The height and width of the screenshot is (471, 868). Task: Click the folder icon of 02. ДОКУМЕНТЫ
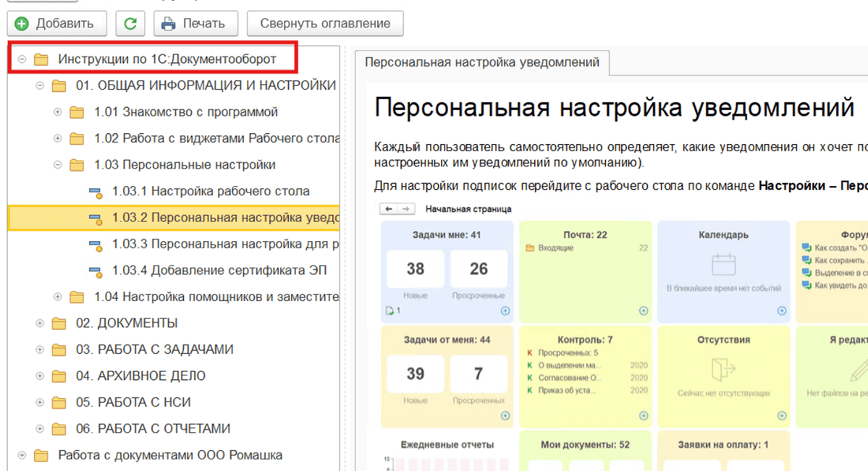[59, 323]
